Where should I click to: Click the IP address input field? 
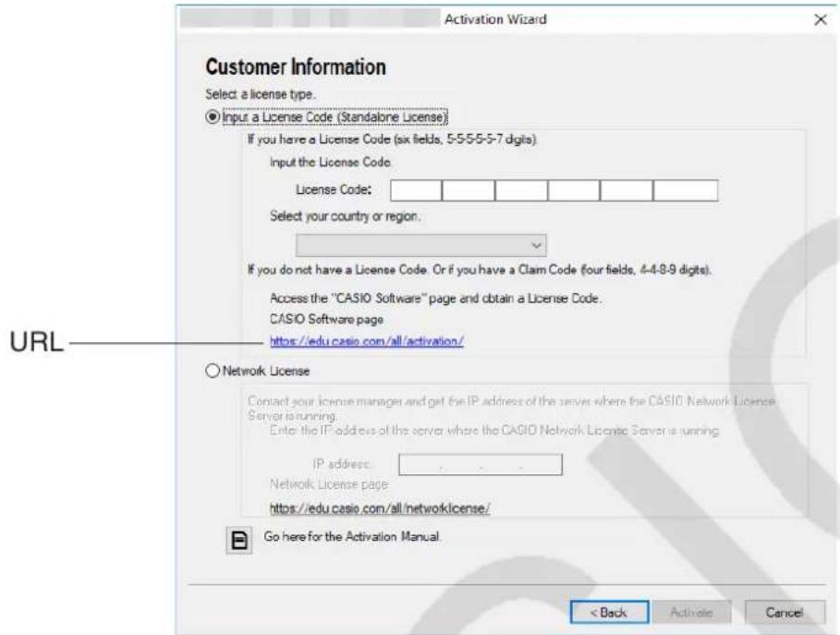[481, 465]
